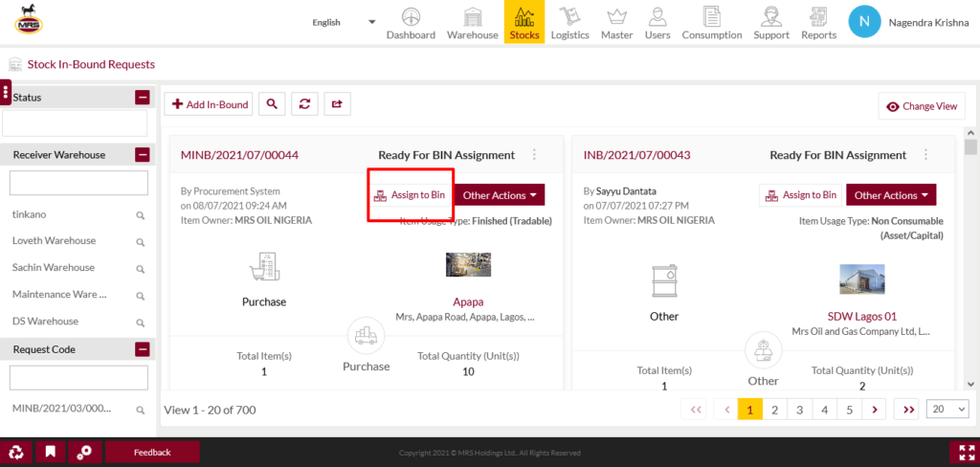The width and height of the screenshot is (980, 467).
Task: Open Other Actions dropdown for MINB/2021/07/00044
Action: pos(500,195)
